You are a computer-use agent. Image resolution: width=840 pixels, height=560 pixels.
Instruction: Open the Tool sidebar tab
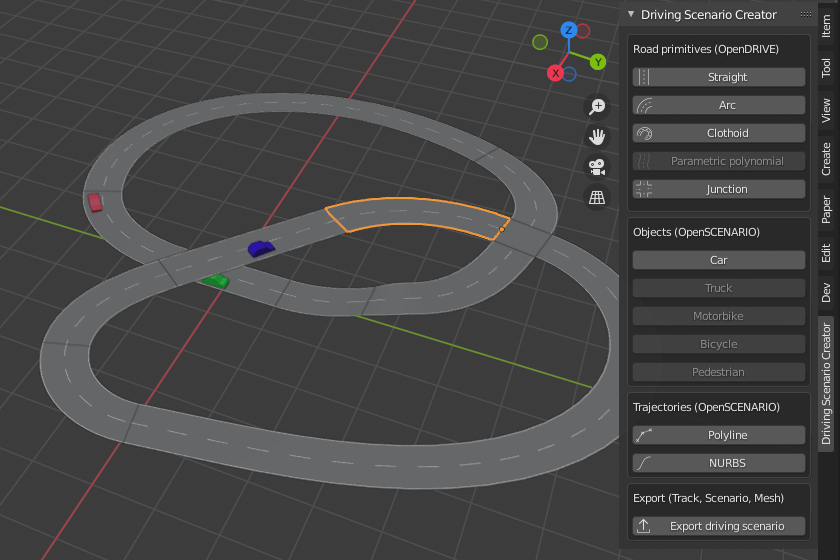pos(826,68)
